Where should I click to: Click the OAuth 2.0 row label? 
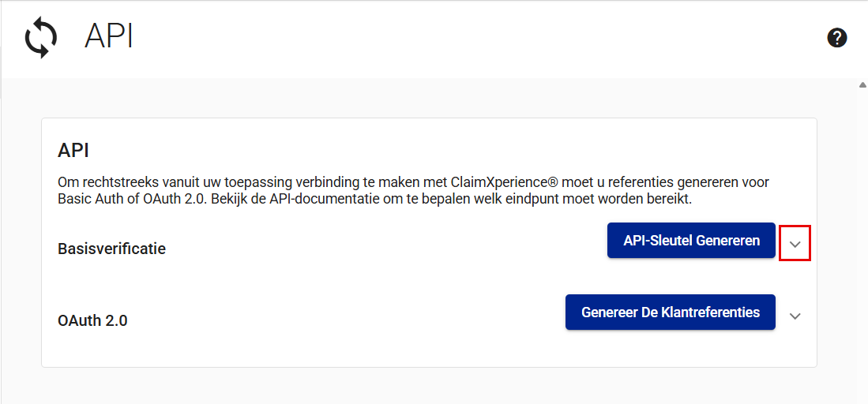(92, 321)
